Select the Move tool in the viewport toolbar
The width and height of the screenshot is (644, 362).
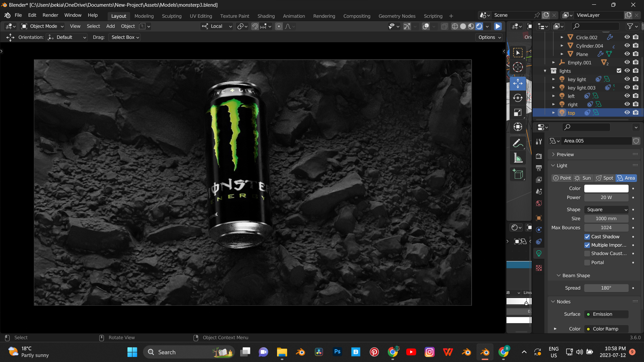pyautogui.click(x=518, y=83)
